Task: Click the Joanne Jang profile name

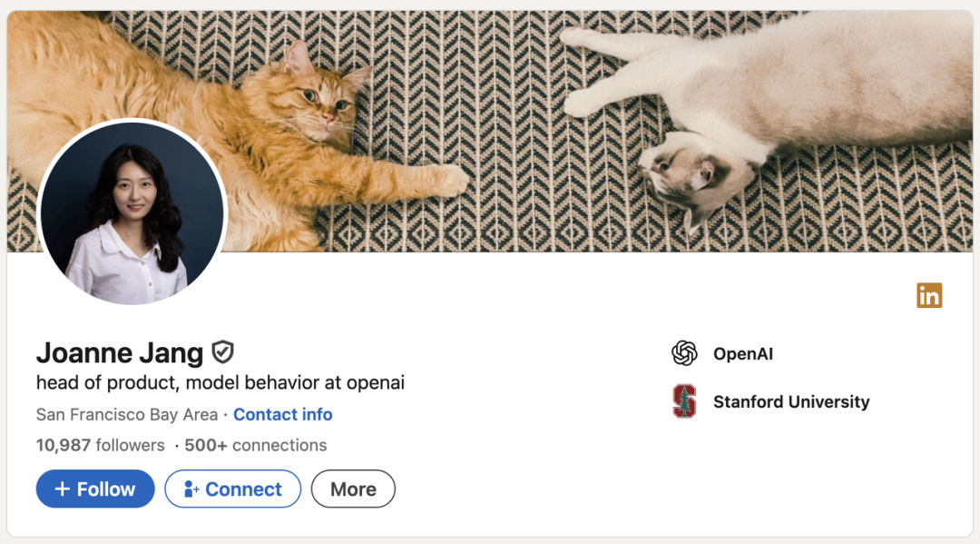Action: pos(120,352)
